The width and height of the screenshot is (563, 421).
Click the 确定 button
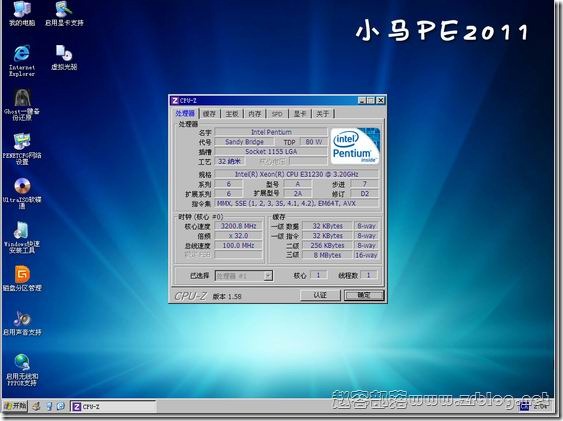[x=364, y=295]
